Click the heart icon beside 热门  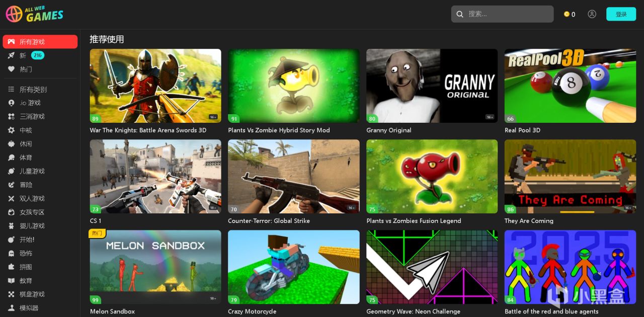11,69
